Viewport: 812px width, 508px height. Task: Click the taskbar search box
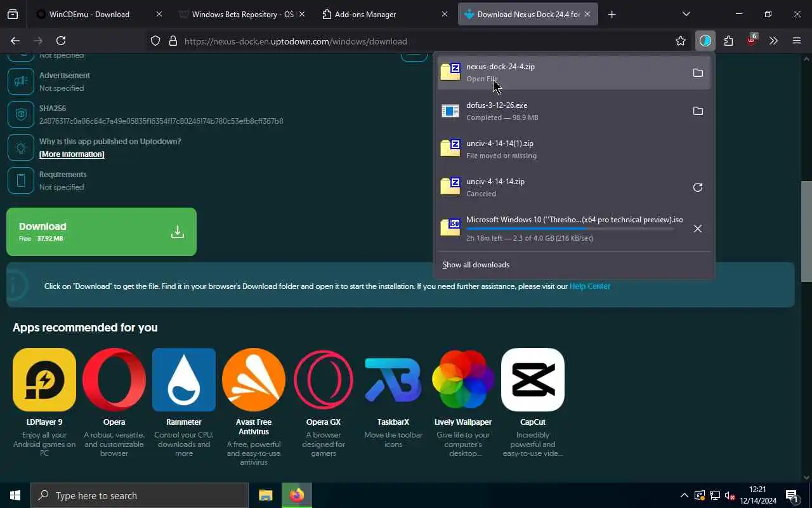pos(140,495)
